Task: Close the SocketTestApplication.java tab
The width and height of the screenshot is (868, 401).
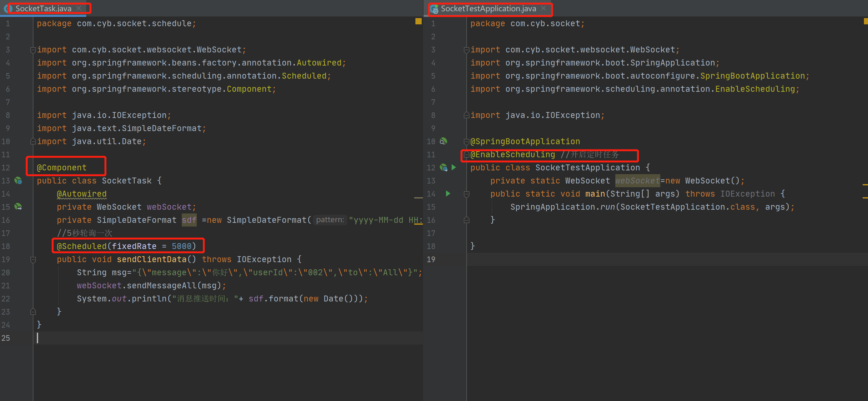Action: [543, 9]
